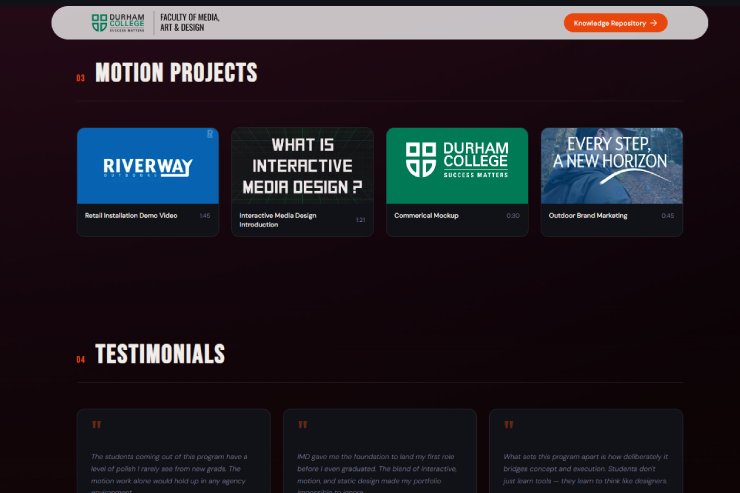This screenshot has width=740, height=493.
Task: Click the arrow icon in Knowledge Repository button
Action: [654, 22]
